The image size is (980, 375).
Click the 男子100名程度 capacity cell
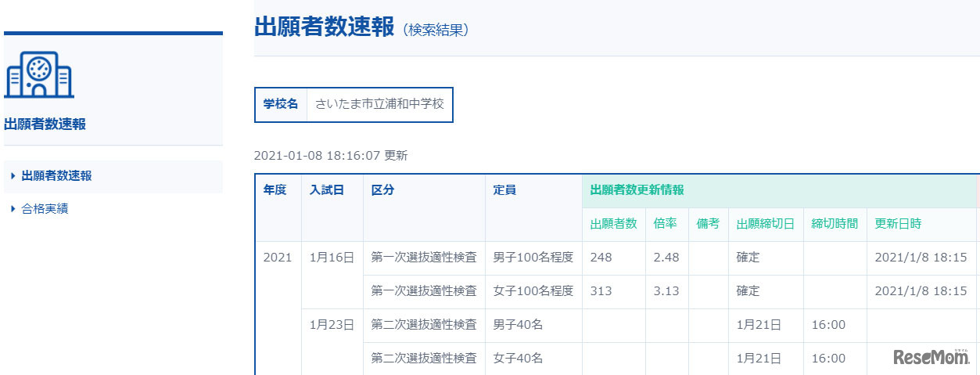coord(533,258)
